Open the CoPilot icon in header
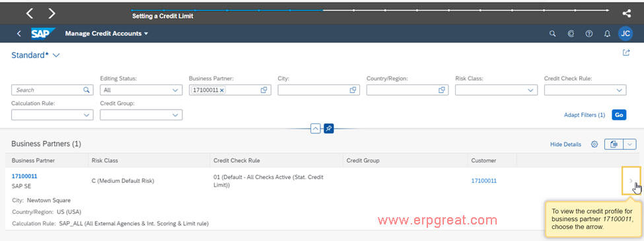The height and width of the screenshot is (241, 644). tap(571, 34)
